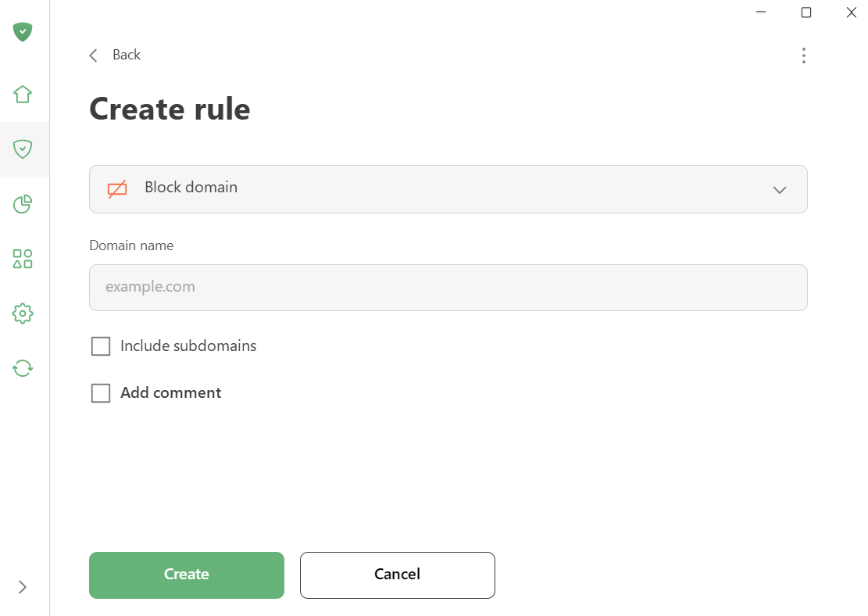Check the Add comment option
Image resolution: width=868 pixels, height=616 pixels.
click(100, 392)
